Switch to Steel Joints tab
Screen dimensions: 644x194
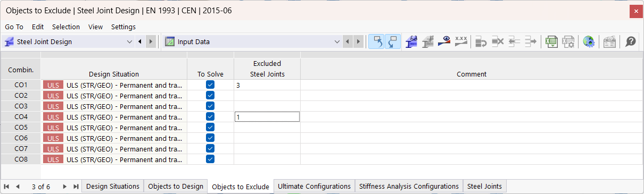[x=484, y=186]
